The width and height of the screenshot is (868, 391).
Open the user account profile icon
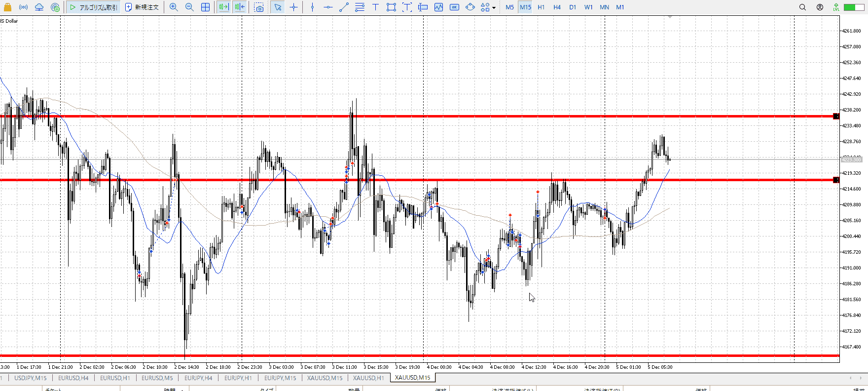tap(820, 7)
